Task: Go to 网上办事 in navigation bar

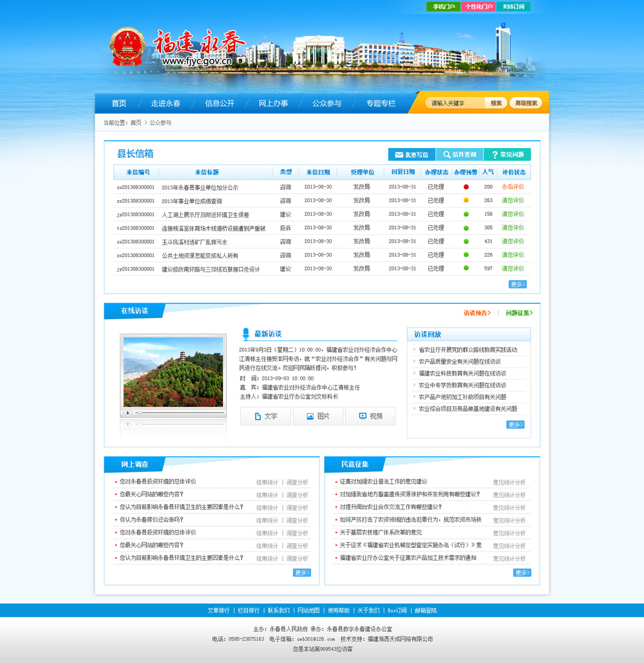Action: [x=273, y=104]
